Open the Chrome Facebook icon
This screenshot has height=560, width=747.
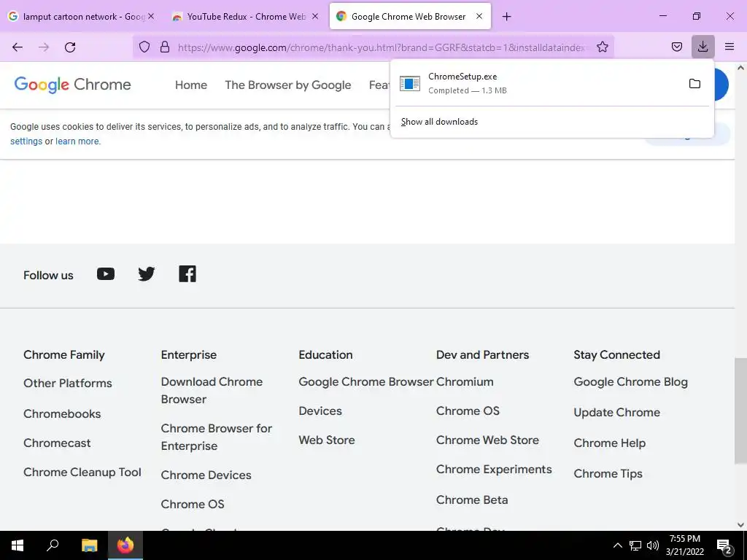(x=187, y=274)
